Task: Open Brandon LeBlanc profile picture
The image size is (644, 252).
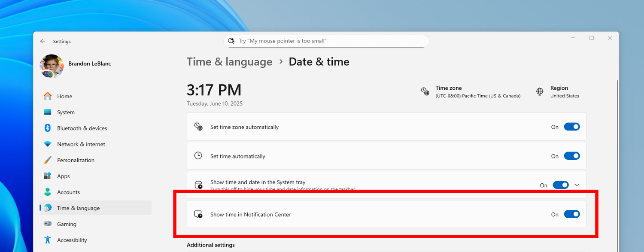Action: tap(52, 66)
